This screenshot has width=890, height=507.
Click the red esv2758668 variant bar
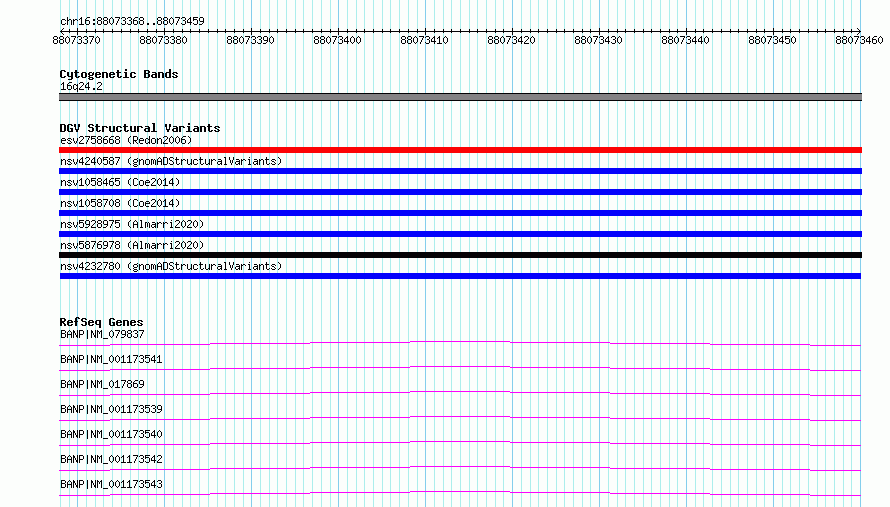[460, 150]
